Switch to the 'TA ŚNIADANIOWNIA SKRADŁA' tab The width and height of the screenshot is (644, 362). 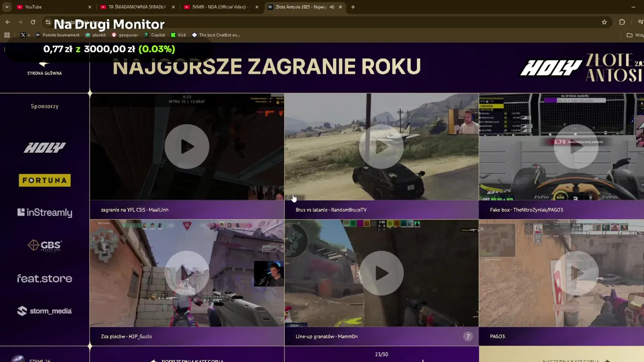[x=137, y=7]
